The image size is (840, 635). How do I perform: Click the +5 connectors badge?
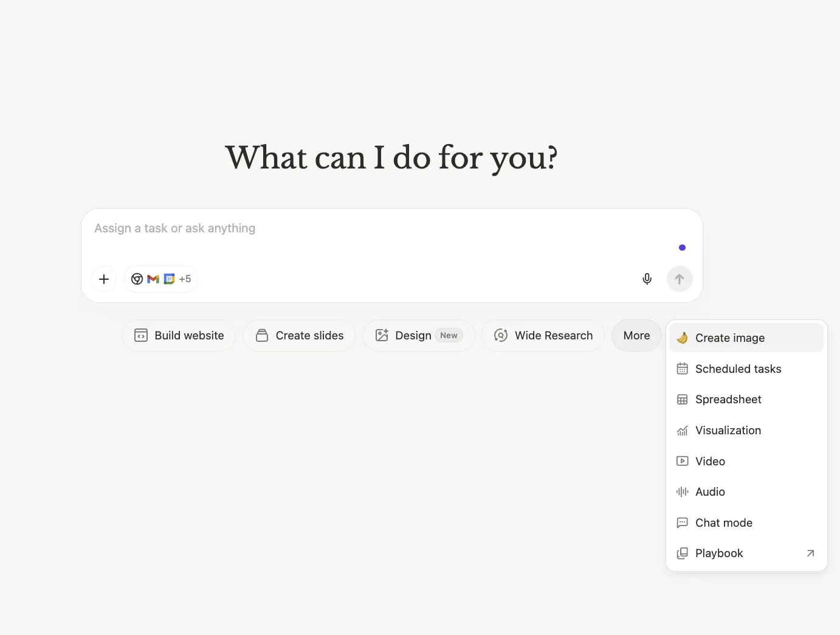pos(185,279)
